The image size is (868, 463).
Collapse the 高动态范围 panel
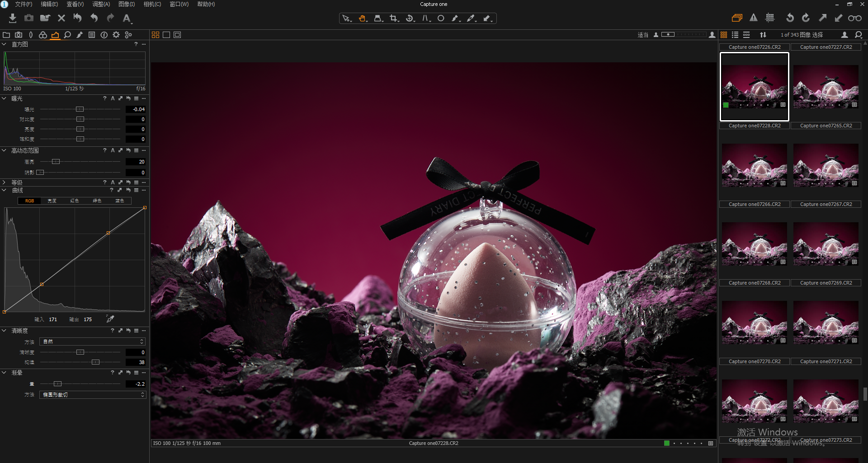(4, 150)
